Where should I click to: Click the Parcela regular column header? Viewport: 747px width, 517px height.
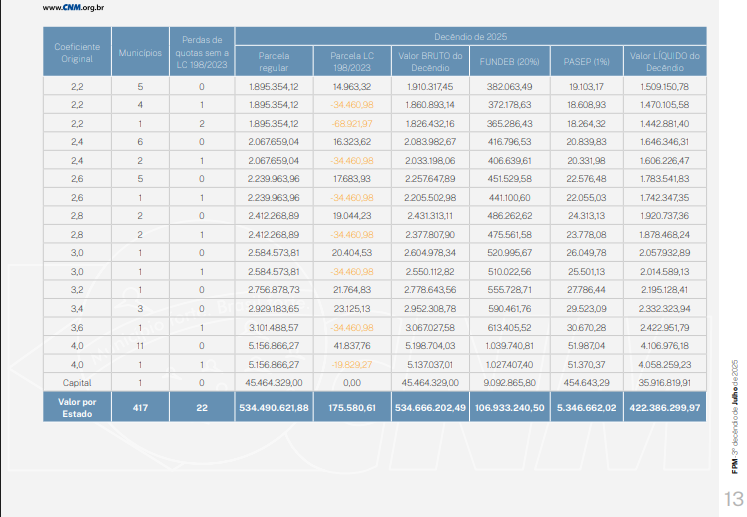click(274, 60)
